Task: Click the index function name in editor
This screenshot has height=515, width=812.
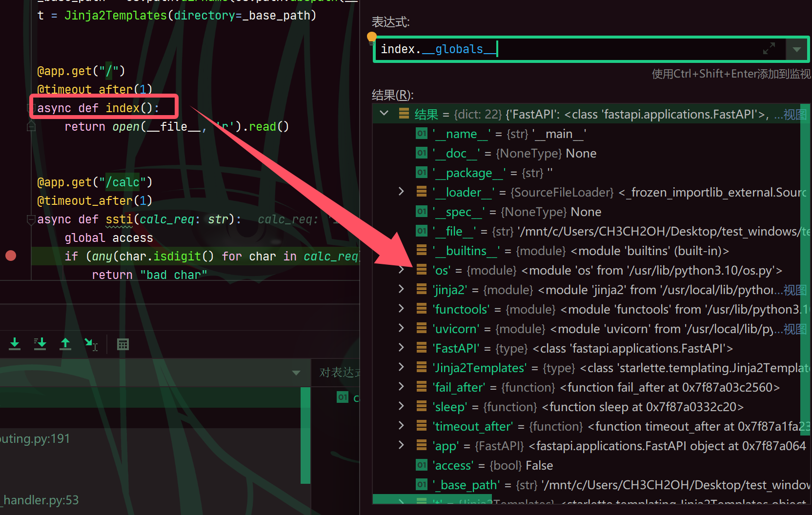Action: [122, 108]
